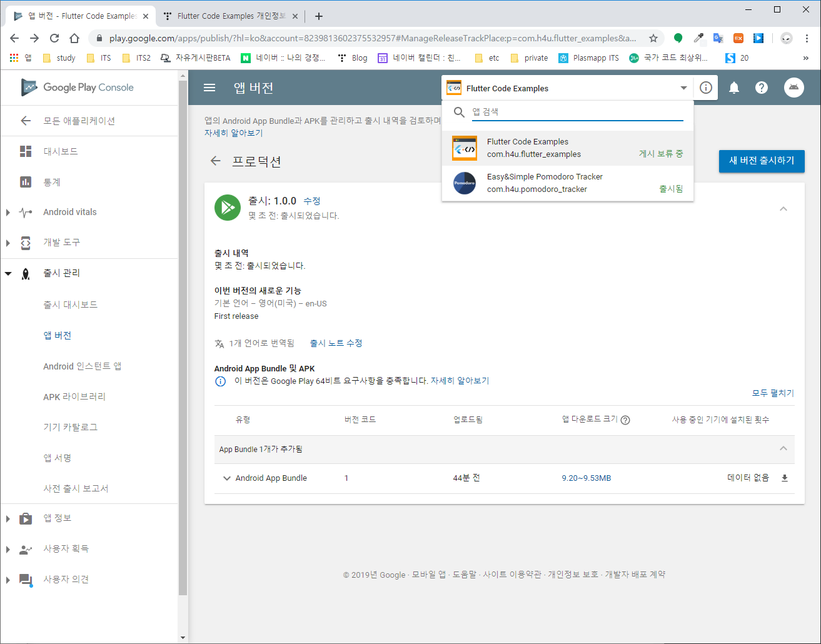Open 기기 카탈로그 page

click(70, 427)
